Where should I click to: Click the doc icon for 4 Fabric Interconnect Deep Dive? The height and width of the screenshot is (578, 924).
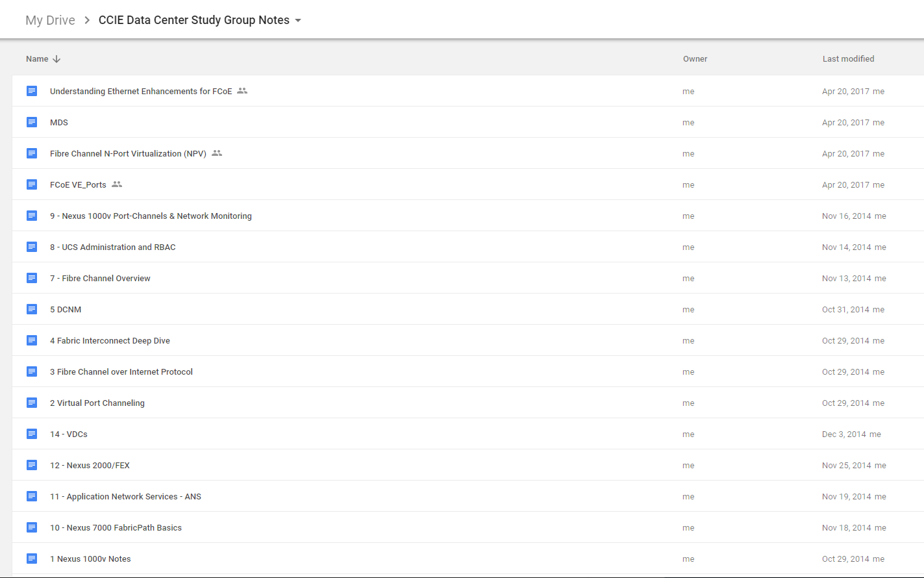(32, 340)
